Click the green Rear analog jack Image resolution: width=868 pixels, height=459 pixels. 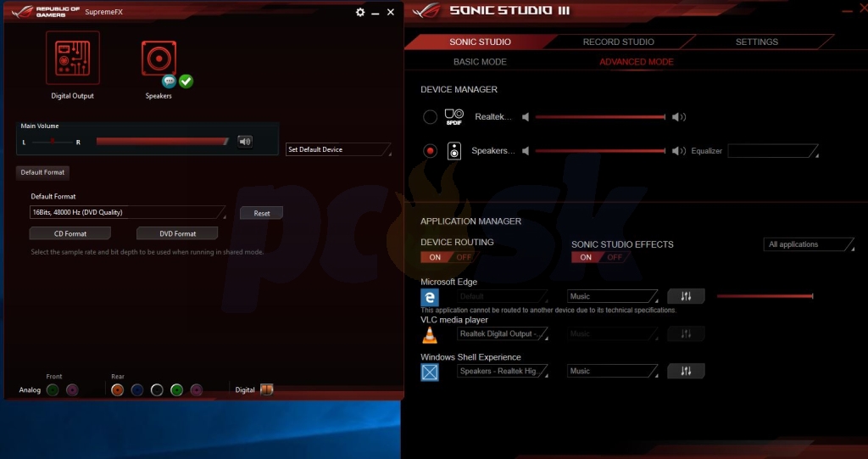176,389
